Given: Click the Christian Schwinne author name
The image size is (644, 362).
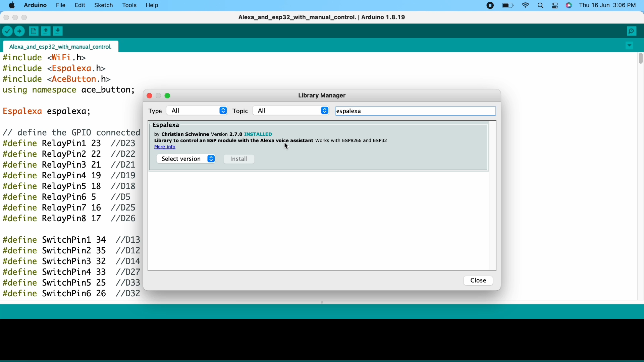Looking at the screenshot, I should click(x=185, y=134).
